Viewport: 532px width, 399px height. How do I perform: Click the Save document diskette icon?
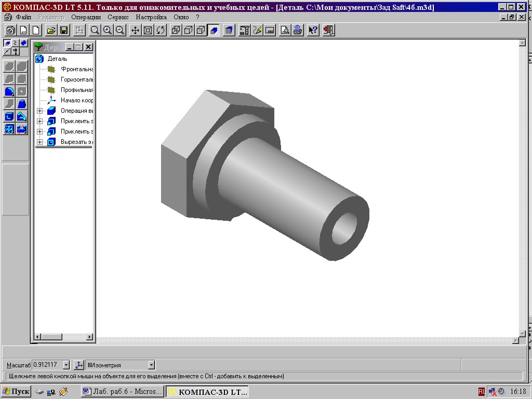(63, 30)
